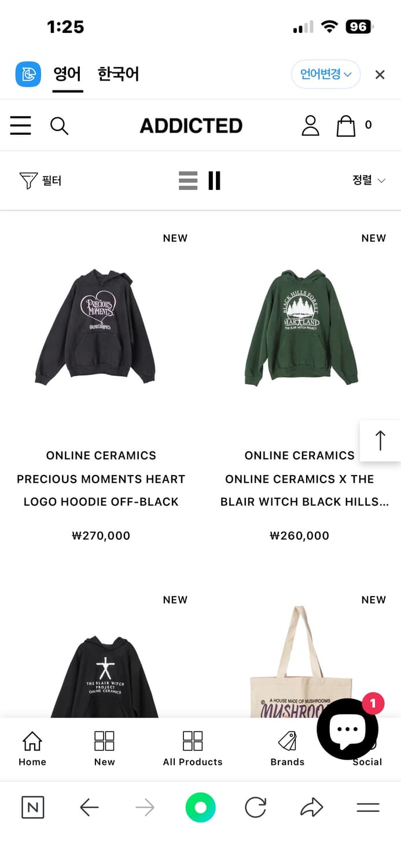Select the 한국어 language tab

(x=118, y=74)
